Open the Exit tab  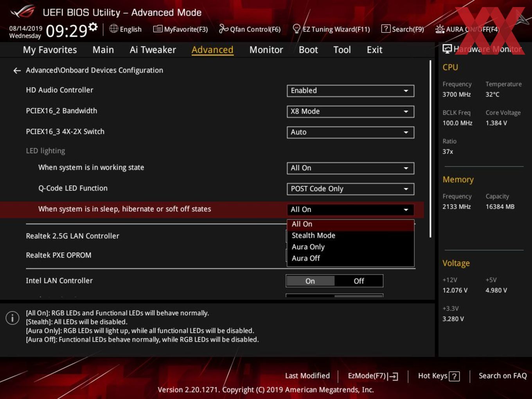(x=374, y=50)
